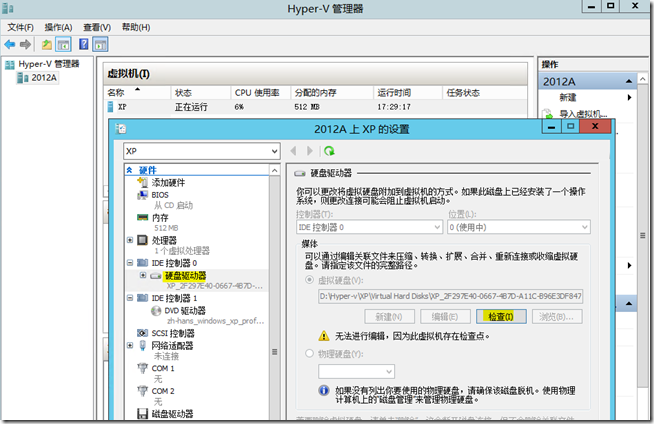Click the up-folder toolbar icon
654x424 pixels.
point(47,44)
